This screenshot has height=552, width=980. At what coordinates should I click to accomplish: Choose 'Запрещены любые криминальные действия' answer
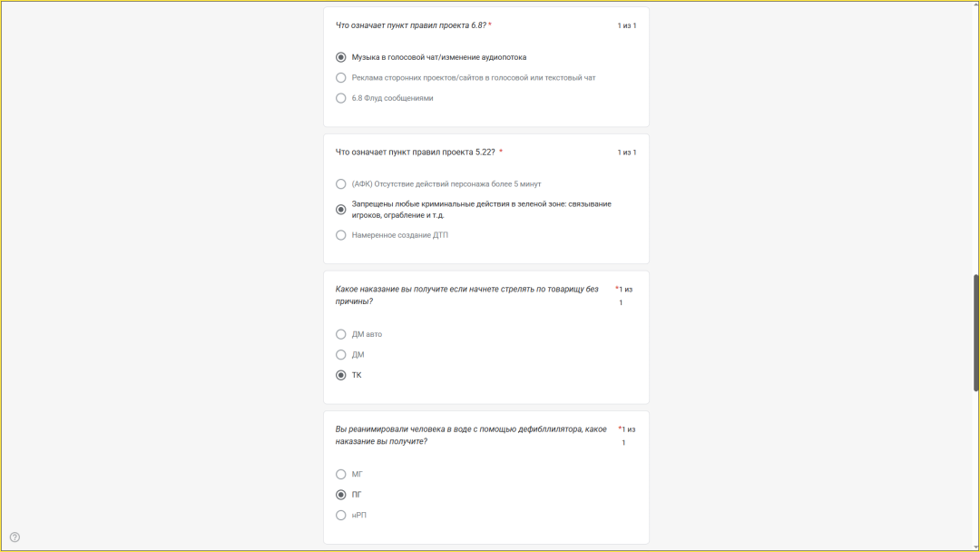(341, 210)
